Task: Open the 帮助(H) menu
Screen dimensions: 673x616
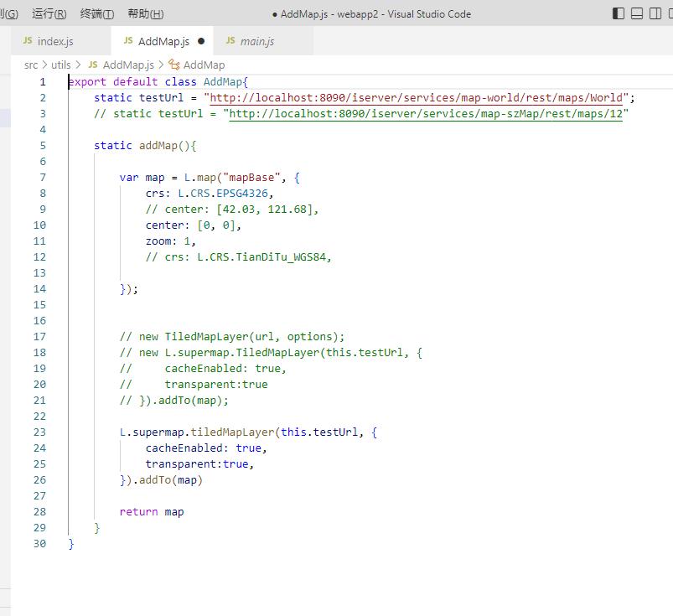Action: (146, 13)
